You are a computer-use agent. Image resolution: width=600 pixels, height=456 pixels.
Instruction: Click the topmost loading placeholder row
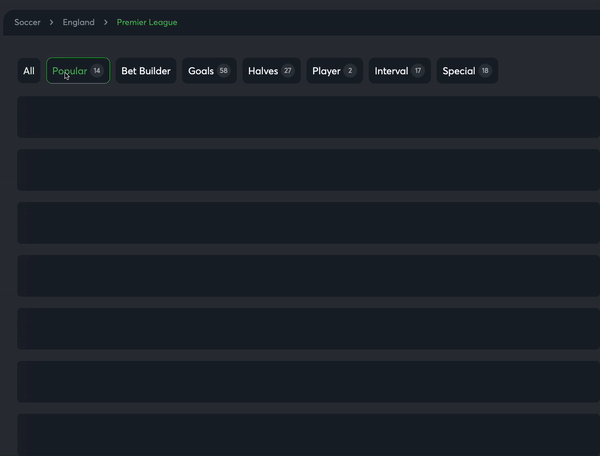pyautogui.click(x=308, y=117)
